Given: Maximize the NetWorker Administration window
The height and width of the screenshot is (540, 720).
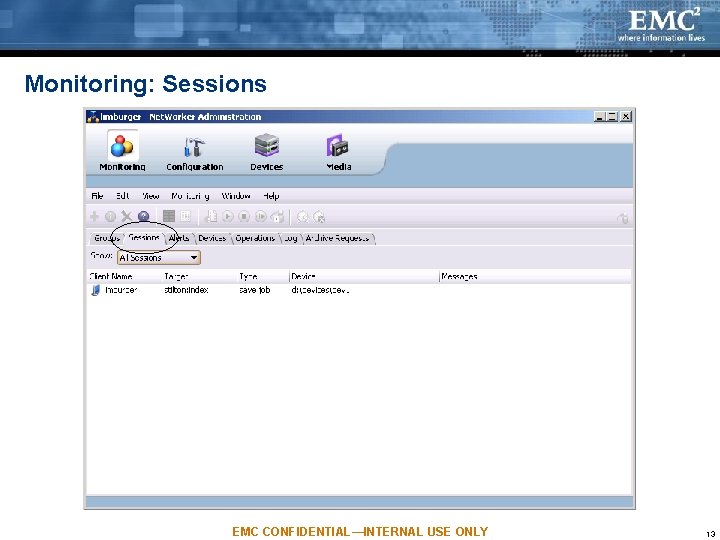Looking at the screenshot, I should [612, 117].
